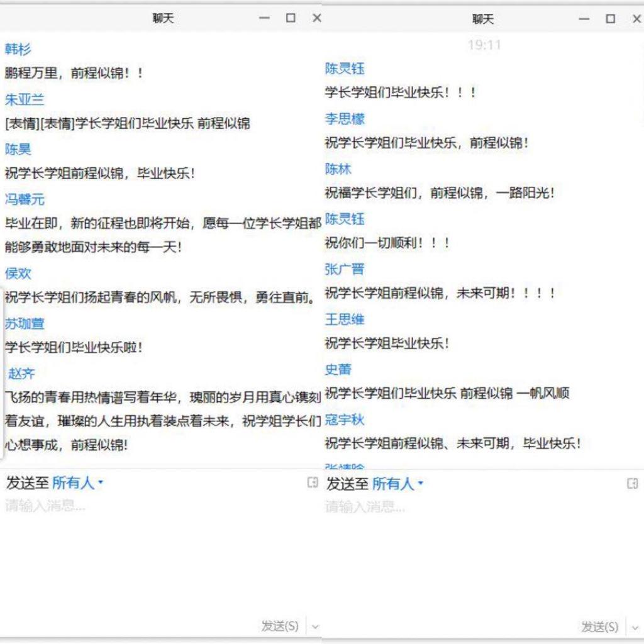Click sender name 侯欢

[x=18, y=274]
